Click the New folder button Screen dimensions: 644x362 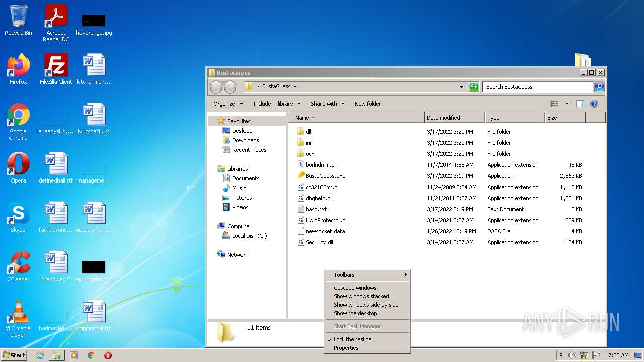367,104
